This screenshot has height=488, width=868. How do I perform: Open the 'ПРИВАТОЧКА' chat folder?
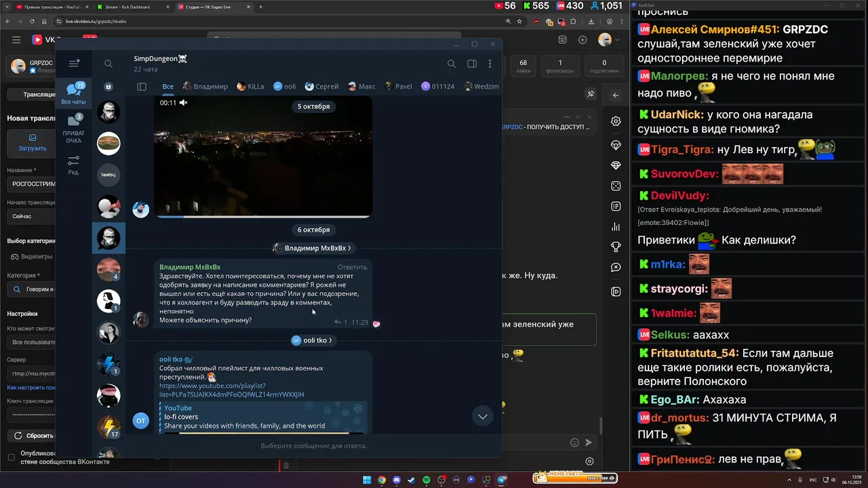click(x=73, y=129)
